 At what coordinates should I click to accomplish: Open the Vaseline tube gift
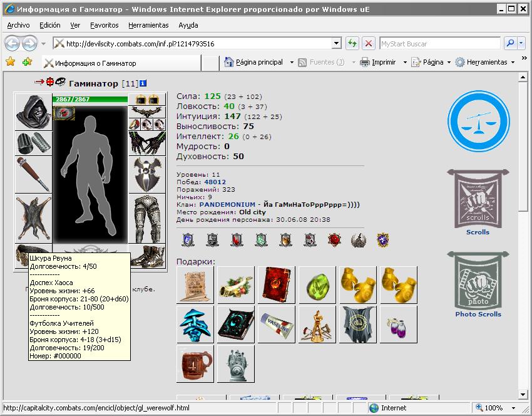point(277,325)
